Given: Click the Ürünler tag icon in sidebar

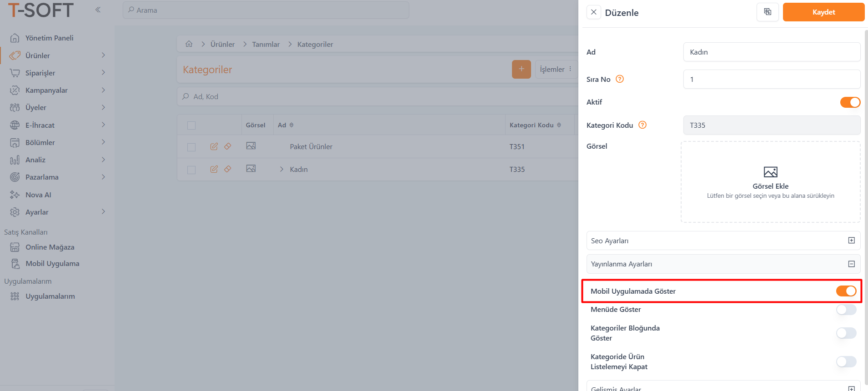Looking at the screenshot, I should (x=15, y=55).
